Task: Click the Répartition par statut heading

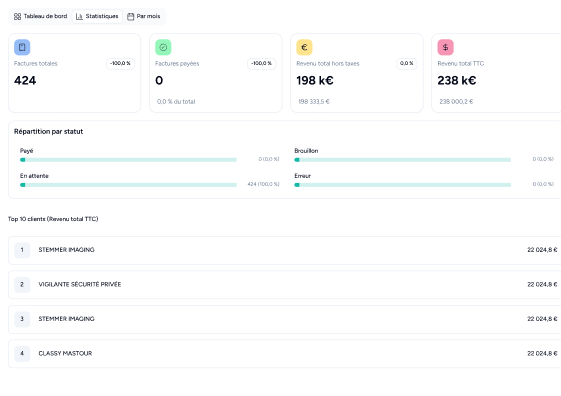Action: tap(49, 132)
